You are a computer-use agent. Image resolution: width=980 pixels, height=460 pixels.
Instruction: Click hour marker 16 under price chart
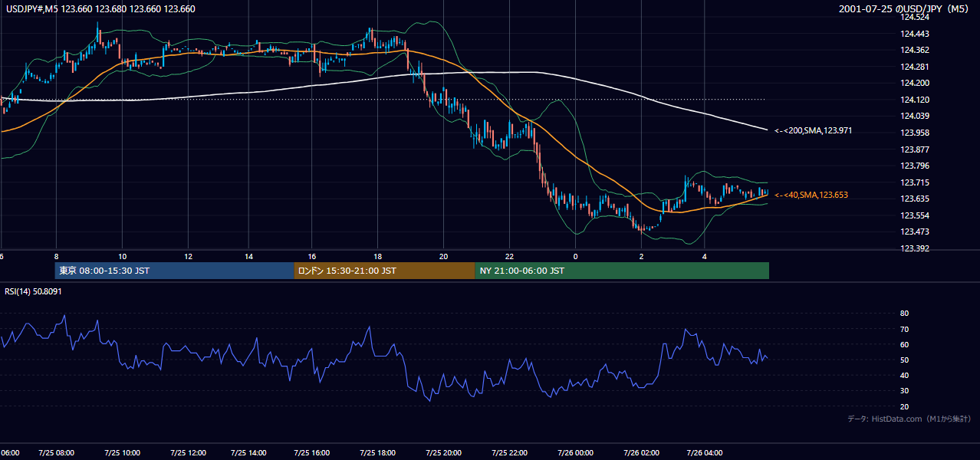(312, 256)
